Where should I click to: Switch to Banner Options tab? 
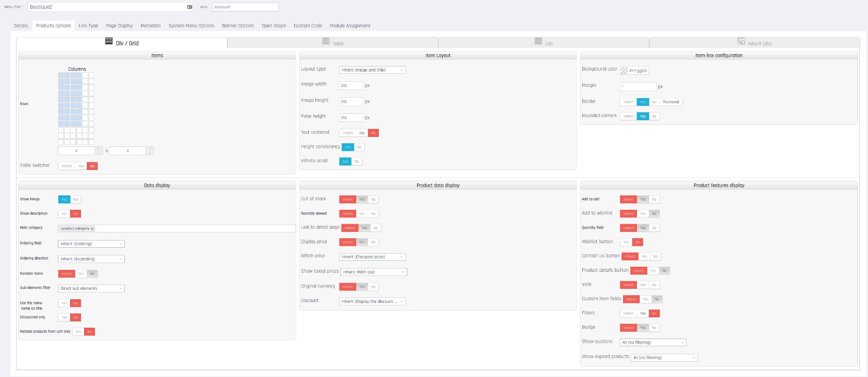[x=238, y=26]
